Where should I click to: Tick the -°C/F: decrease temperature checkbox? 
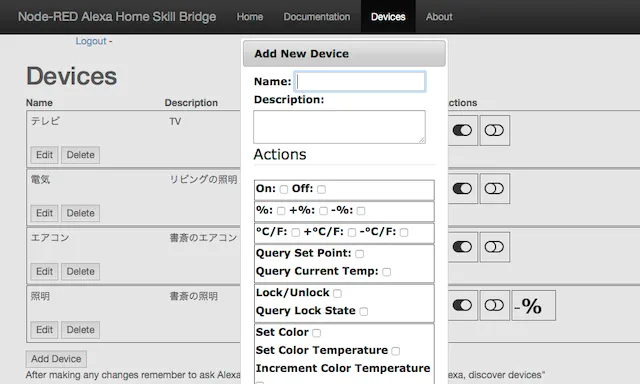point(404,233)
